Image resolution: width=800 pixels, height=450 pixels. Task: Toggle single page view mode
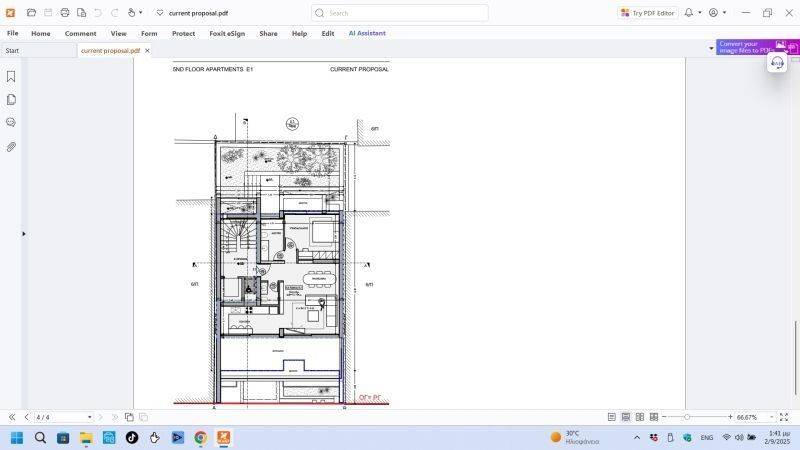(612, 417)
